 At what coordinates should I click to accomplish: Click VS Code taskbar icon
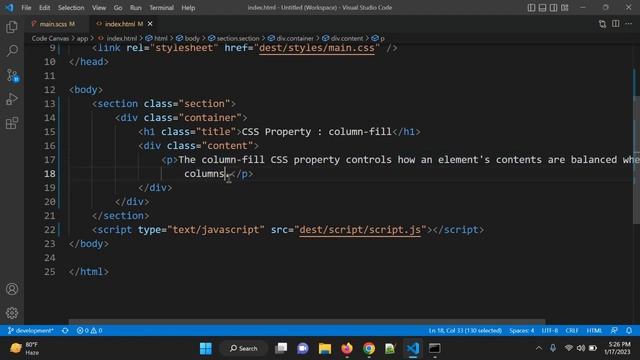(413, 348)
